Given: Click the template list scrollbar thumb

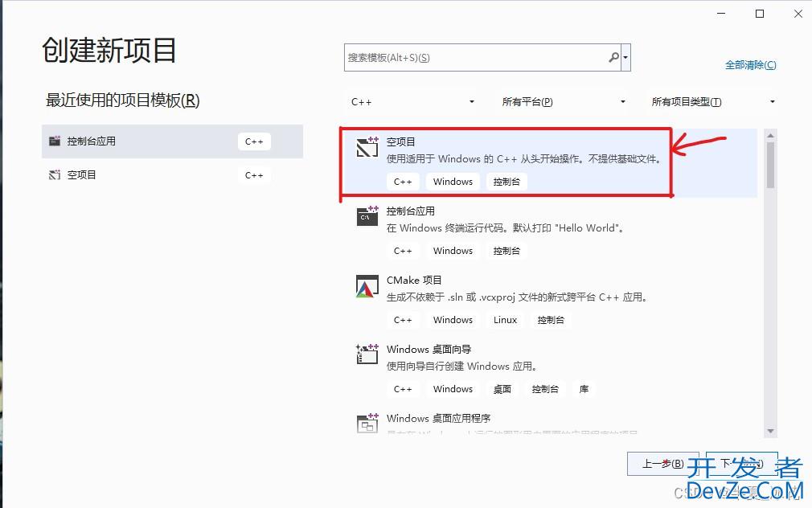Looking at the screenshot, I should 770,166.
